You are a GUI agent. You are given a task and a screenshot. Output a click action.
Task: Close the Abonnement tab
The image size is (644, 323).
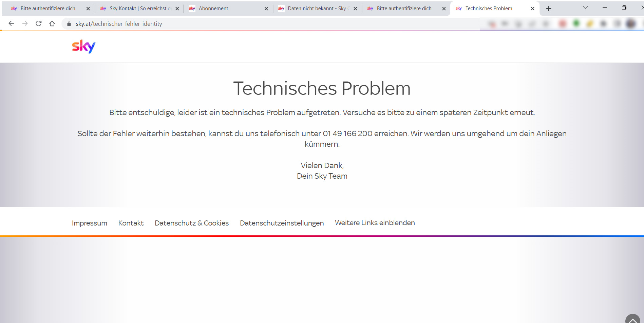click(266, 8)
